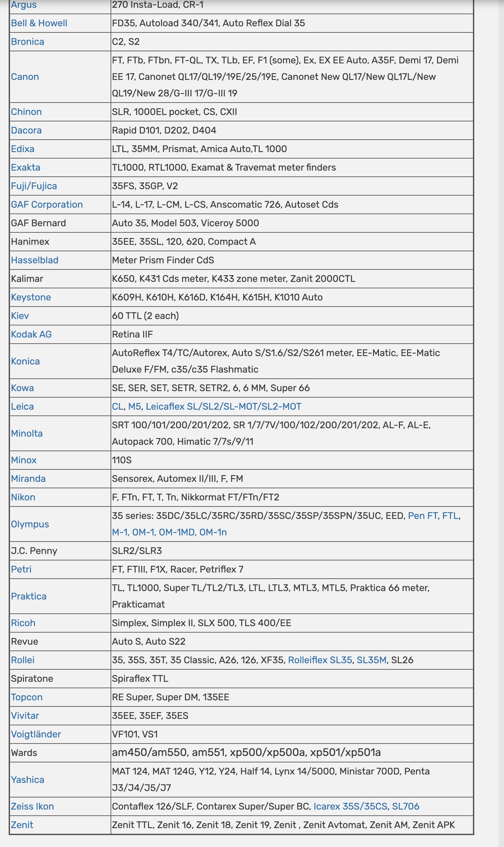Open the GAF Corporation link
Viewport: 504px width, 847px height.
click(47, 205)
